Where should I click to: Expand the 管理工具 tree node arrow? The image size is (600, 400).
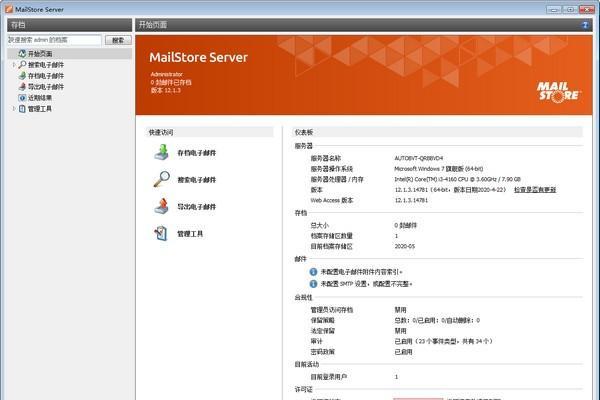point(14,109)
